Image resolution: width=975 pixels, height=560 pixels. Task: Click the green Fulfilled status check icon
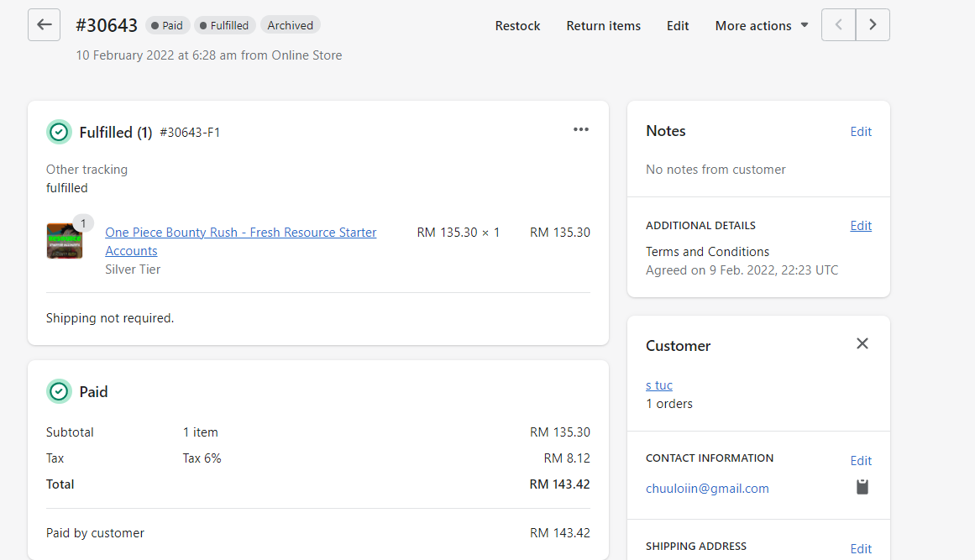[59, 132]
